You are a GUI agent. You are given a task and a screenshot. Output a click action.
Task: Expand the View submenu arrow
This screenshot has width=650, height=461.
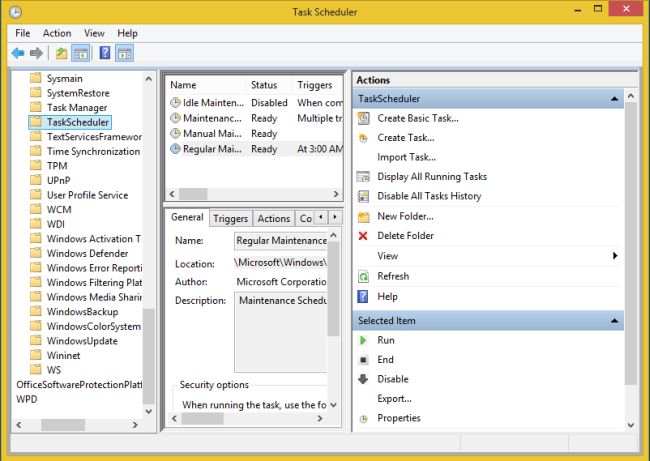click(615, 256)
